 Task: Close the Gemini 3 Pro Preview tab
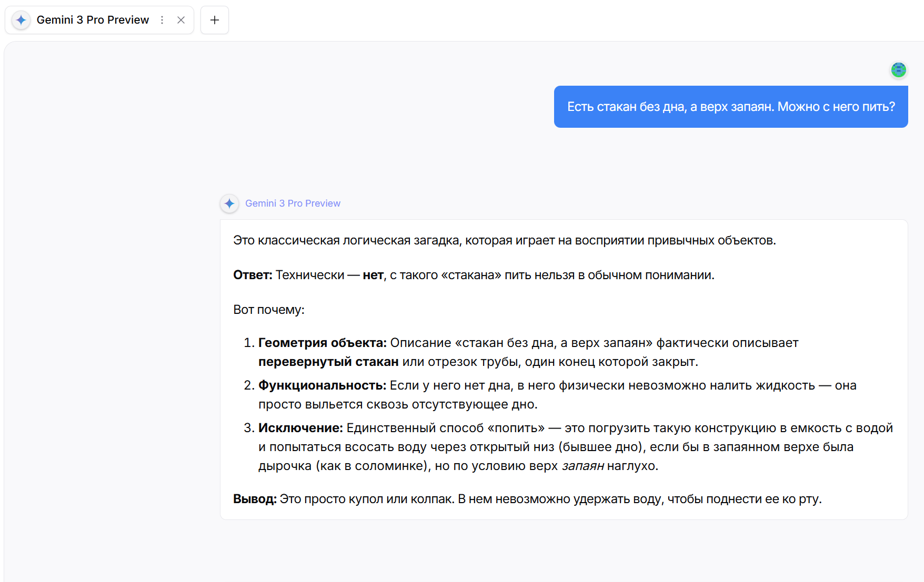click(x=181, y=20)
